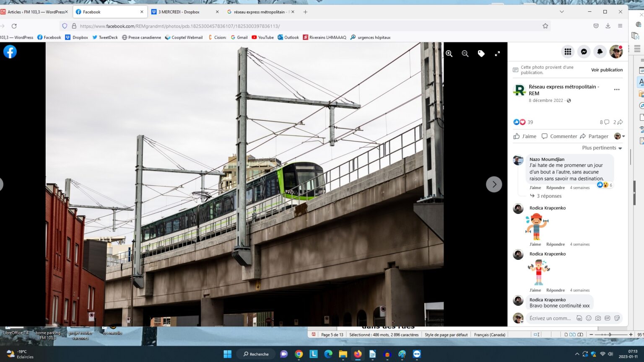Viewport: 644px width, 362px height.
Task: Click the LibreOffice zoom slider
Action: point(610,335)
